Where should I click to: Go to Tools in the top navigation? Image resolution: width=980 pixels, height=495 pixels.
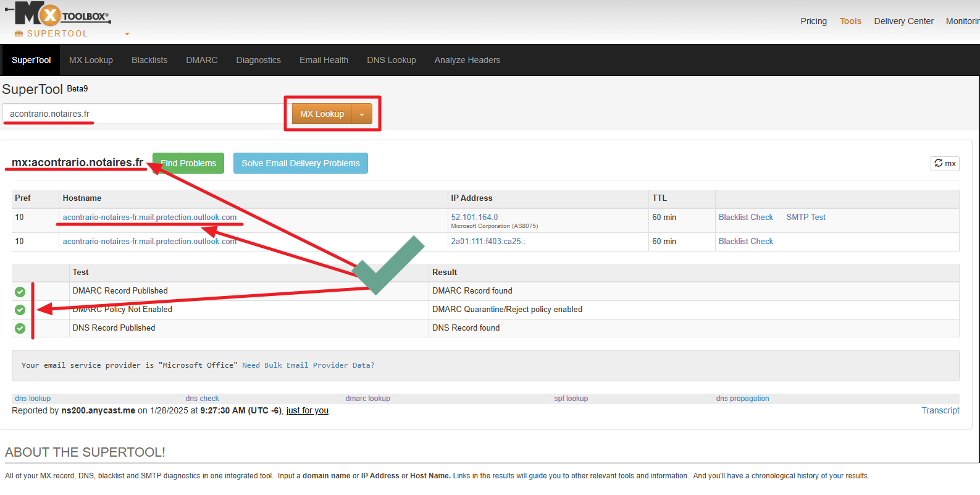point(850,21)
